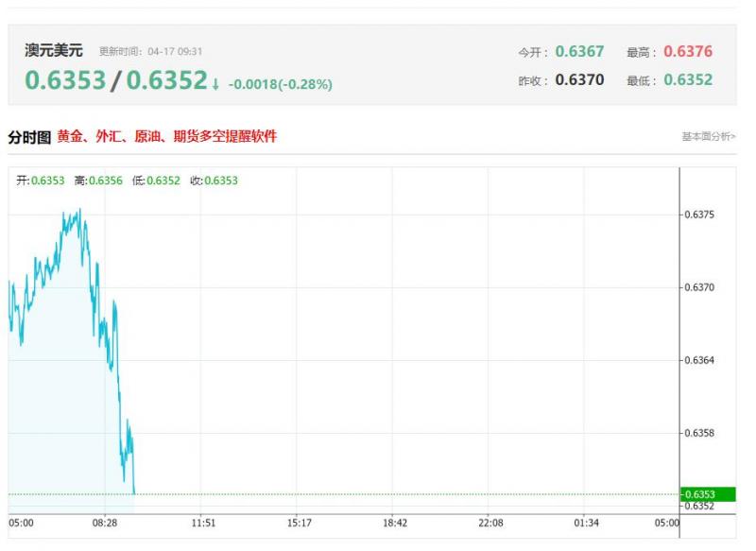The image size is (756, 551).
Task: Click the 澳元美元 currency pair title
Action: click(54, 50)
